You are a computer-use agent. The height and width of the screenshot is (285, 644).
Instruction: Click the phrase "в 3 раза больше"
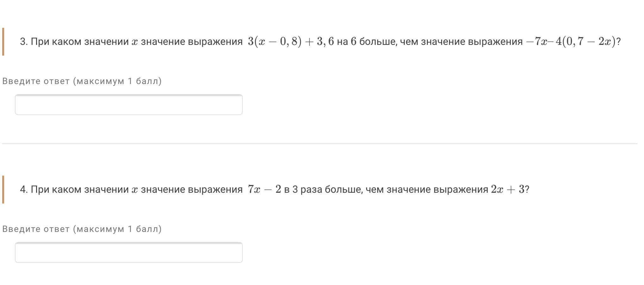(323, 190)
